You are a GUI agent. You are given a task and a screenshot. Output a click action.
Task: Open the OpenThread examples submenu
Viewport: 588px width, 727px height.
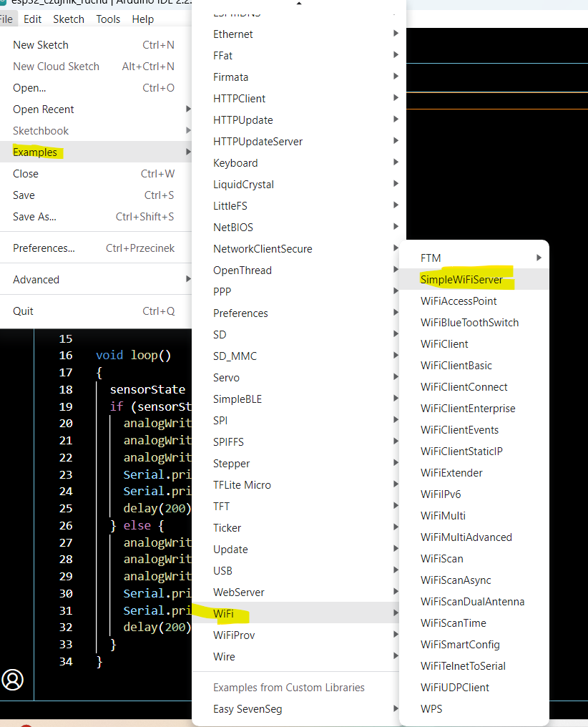[297, 270]
